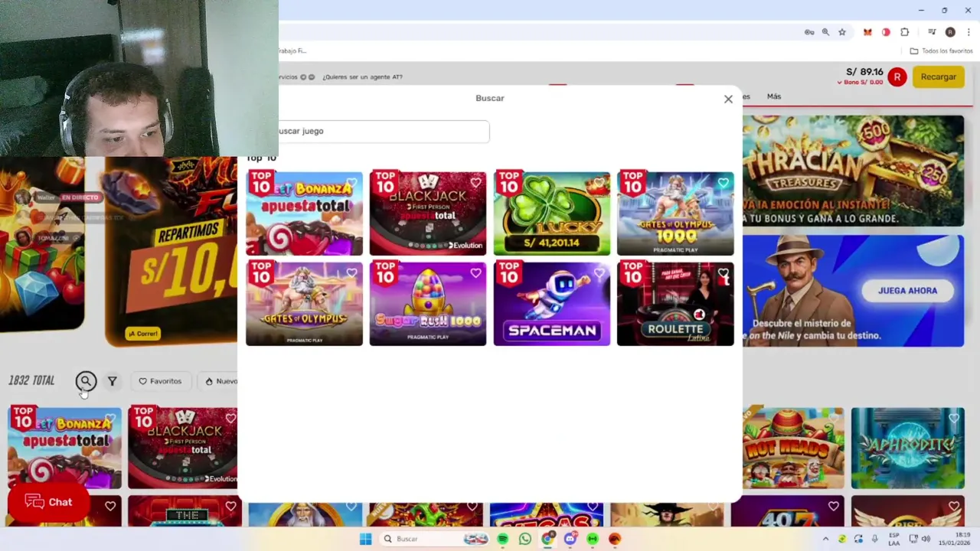
Task: Open the MetaMask fox extension
Action: pos(867,32)
